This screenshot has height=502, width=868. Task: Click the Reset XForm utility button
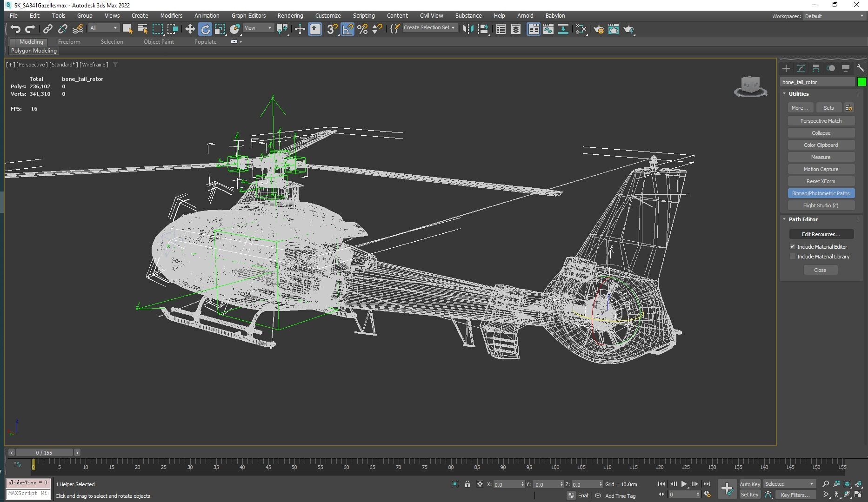[x=821, y=181]
